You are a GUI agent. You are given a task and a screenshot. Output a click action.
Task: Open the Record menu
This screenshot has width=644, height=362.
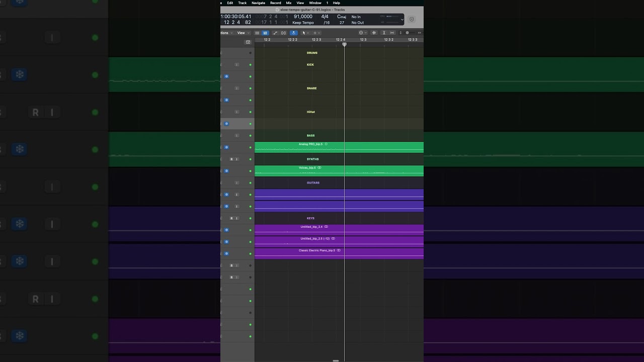pos(276,3)
